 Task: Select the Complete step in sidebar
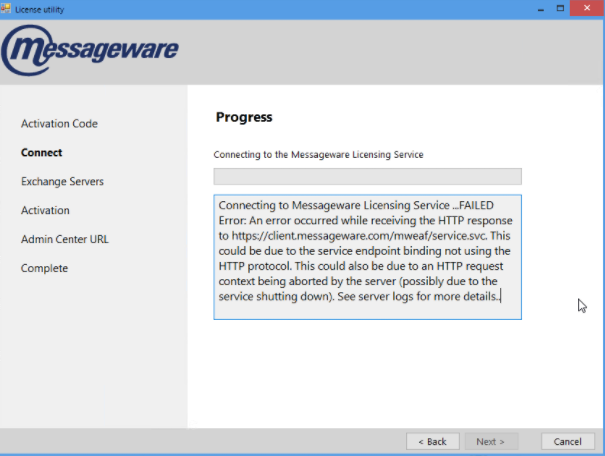(x=44, y=269)
